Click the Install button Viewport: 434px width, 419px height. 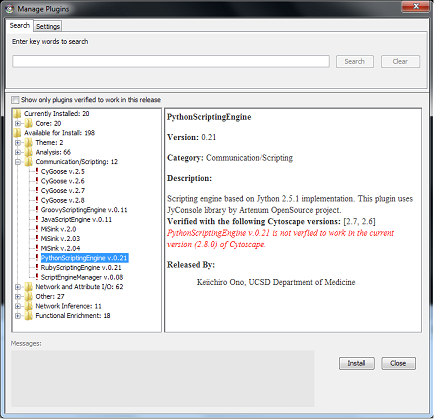pyautogui.click(x=357, y=363)
